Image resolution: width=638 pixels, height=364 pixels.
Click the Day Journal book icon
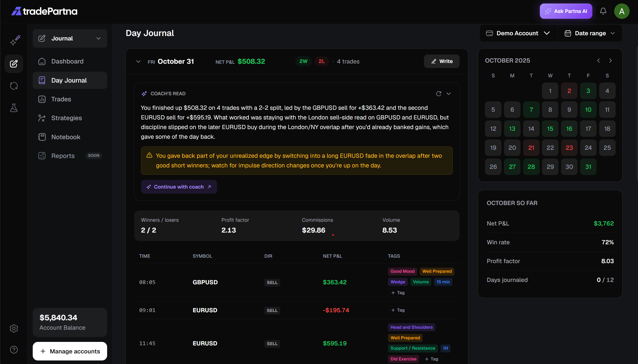pos(42,80)
